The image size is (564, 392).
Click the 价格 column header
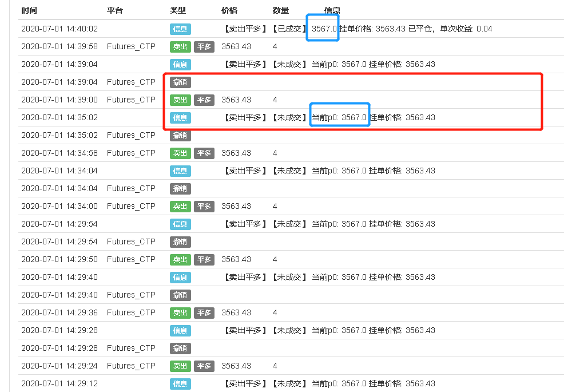(x=229, y=10)
